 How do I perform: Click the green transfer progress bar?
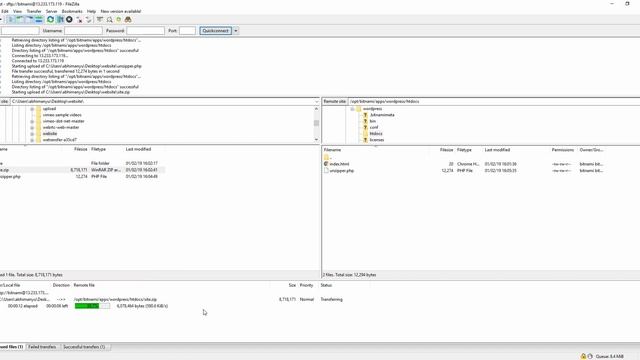click(x=92, y=306)
